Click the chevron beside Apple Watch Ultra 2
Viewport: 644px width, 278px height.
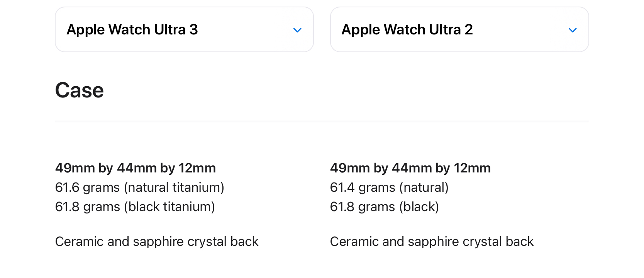[573, 30]
